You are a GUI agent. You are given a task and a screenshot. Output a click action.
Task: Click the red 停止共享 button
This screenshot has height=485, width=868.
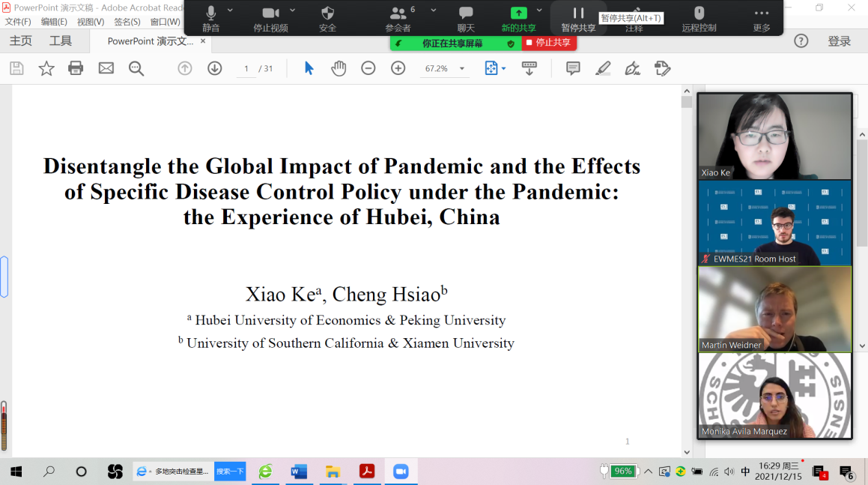click(549, 43)
